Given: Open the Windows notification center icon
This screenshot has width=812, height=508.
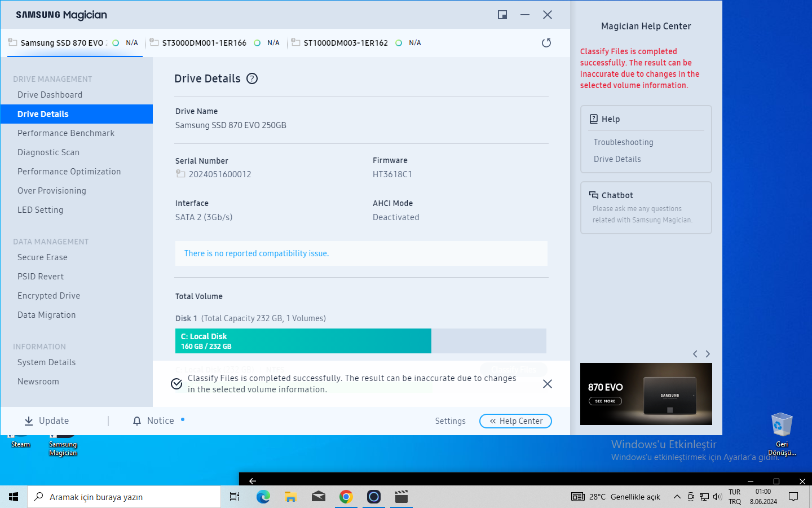Looking at the screenshot, I should click(x=793, y=497).
